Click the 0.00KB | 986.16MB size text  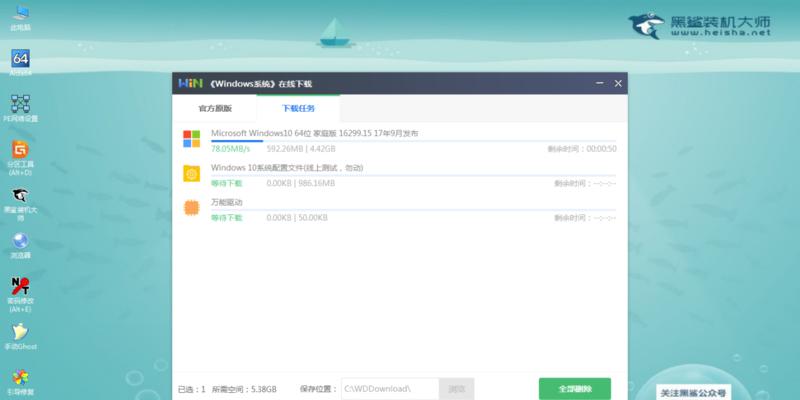pyautogui.click(x=301, y=183)
